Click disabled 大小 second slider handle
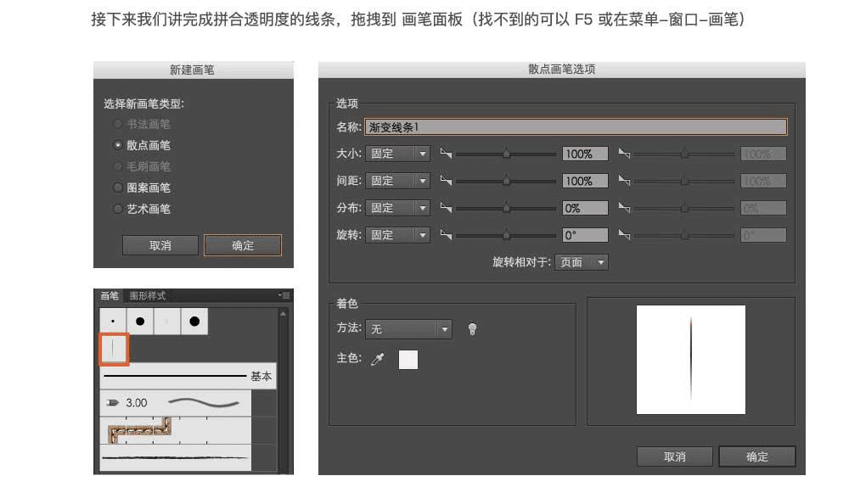849x504 pixels. [x=684, y=154]
